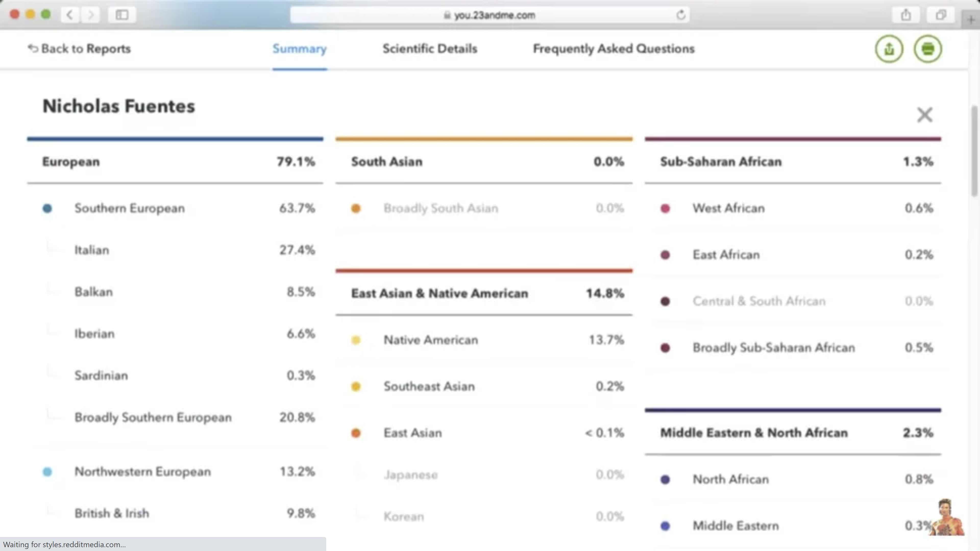Toggle the Safari sidebar button

tap(122, 15)
